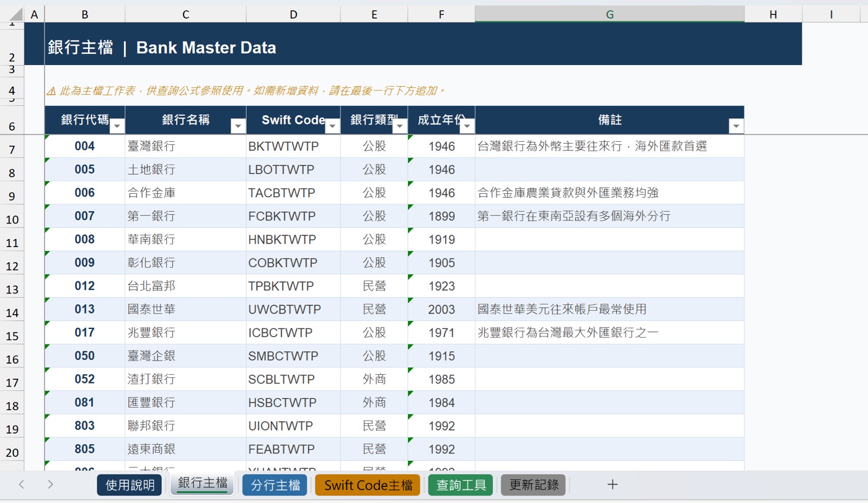This screenshot has height=503, width=868.
Task: Open the 銀行代碼 column filter dropdown
Action: coord(117,126)
